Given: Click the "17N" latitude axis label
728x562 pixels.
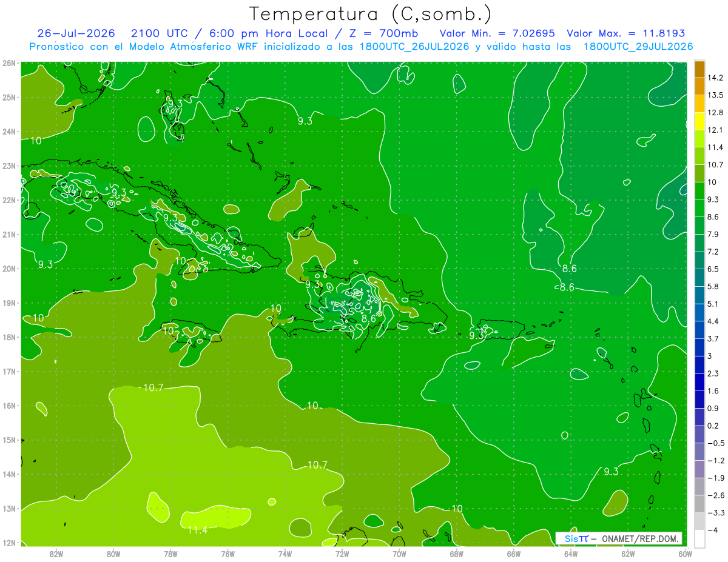Looking at the screenshot, I should pos(9,371).
